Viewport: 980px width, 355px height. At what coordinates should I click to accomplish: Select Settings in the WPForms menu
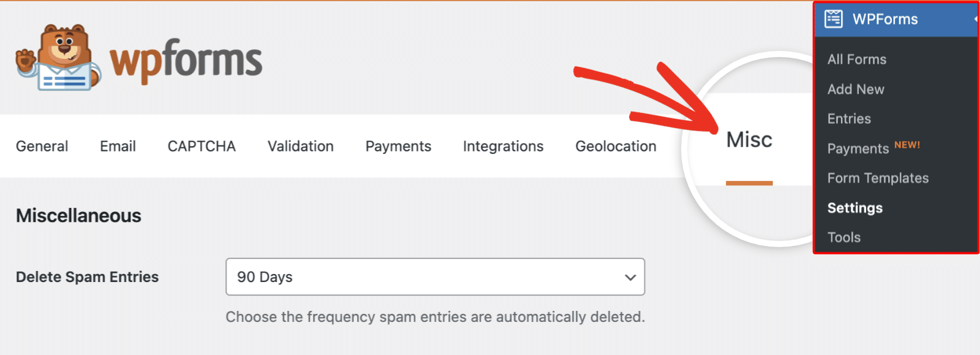pyautogui.click(x=854, y=208)
